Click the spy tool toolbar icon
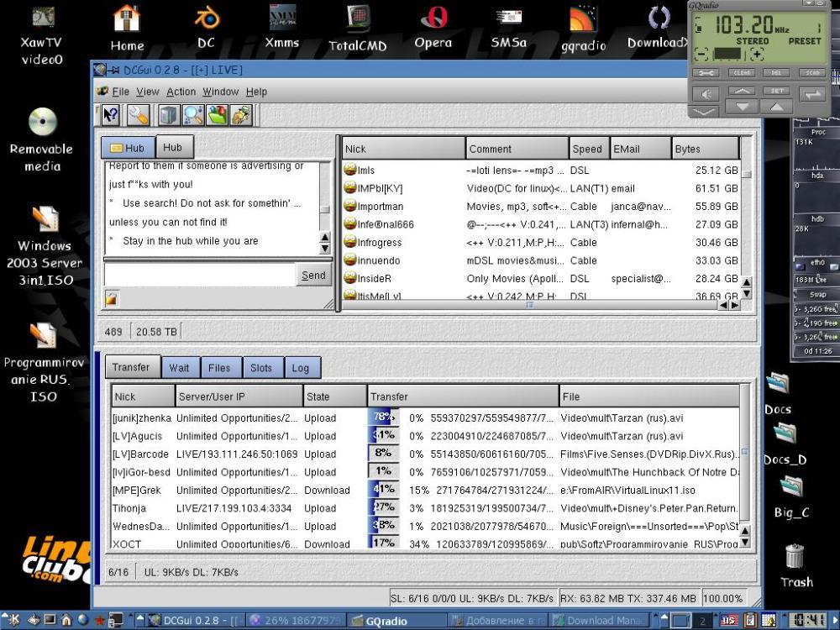 [241, 115]
